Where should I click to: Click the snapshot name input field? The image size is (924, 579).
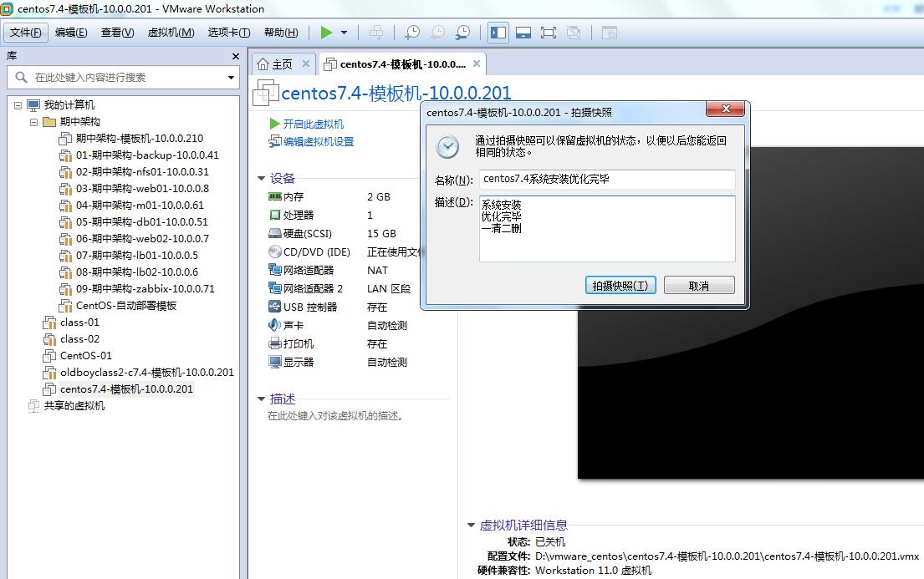tap(607, 179)
